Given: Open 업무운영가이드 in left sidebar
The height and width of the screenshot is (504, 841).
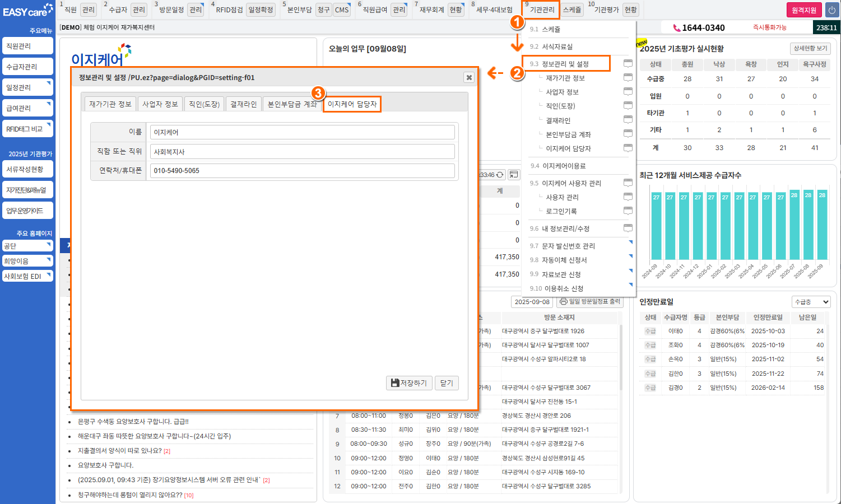Looking at the screenshot, I should (27, 211).
